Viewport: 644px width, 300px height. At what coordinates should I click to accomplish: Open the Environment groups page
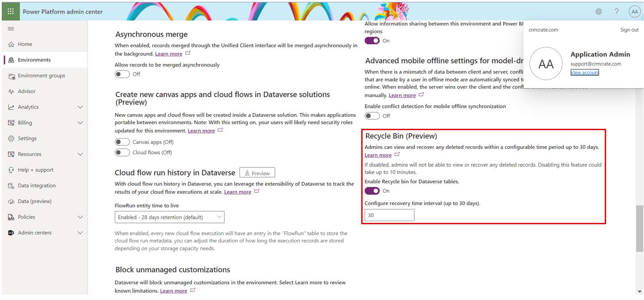(x=44, y=75)
